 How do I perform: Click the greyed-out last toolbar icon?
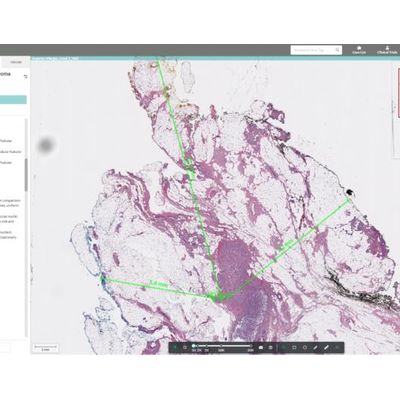(337, 347)
